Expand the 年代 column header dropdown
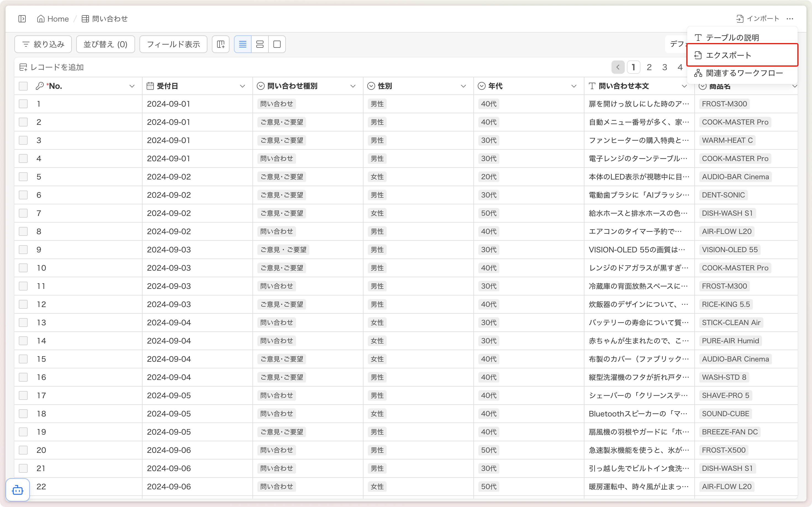 [x=574, y=86]
